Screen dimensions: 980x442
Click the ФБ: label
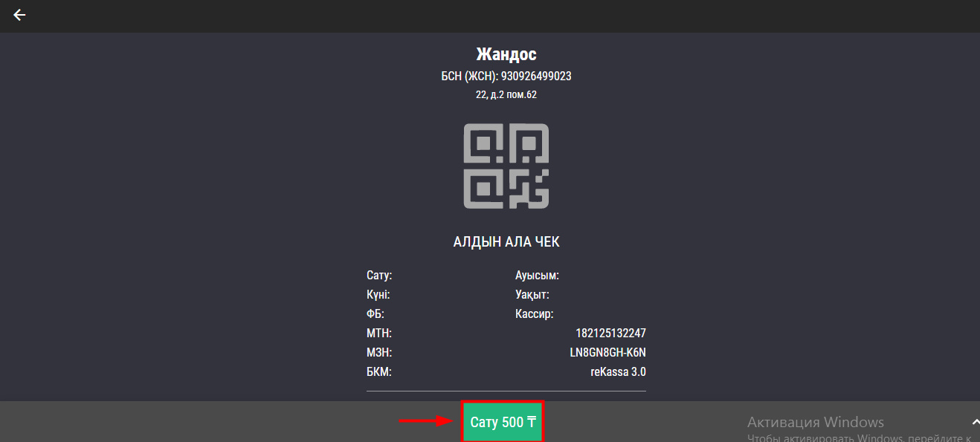click(x=375, y=314)
